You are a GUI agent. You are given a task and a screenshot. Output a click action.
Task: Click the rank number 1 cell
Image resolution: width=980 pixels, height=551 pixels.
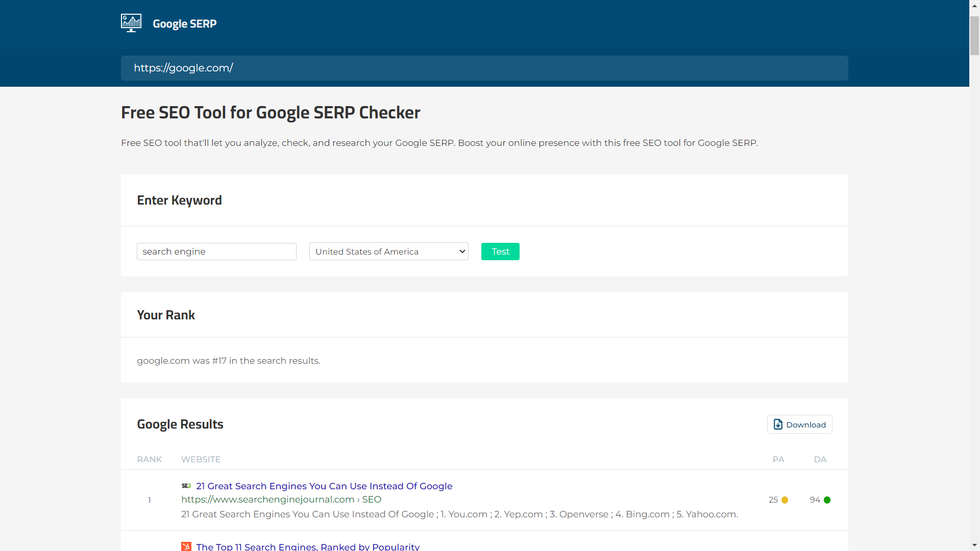pos(149,500)
